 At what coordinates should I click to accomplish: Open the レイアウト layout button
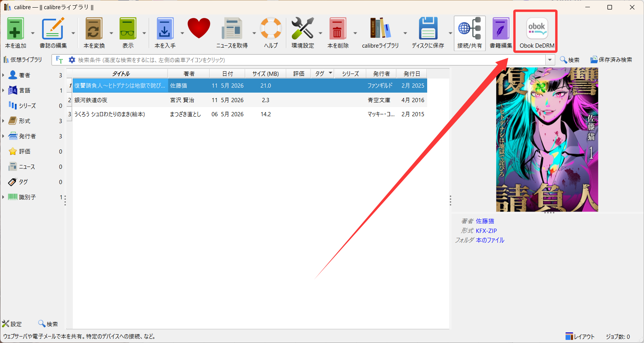click(580, 337)
